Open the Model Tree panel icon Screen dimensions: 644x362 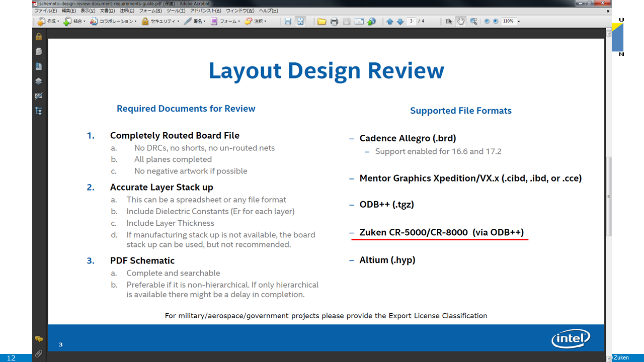pyautogui.click(x=39, y=111)
